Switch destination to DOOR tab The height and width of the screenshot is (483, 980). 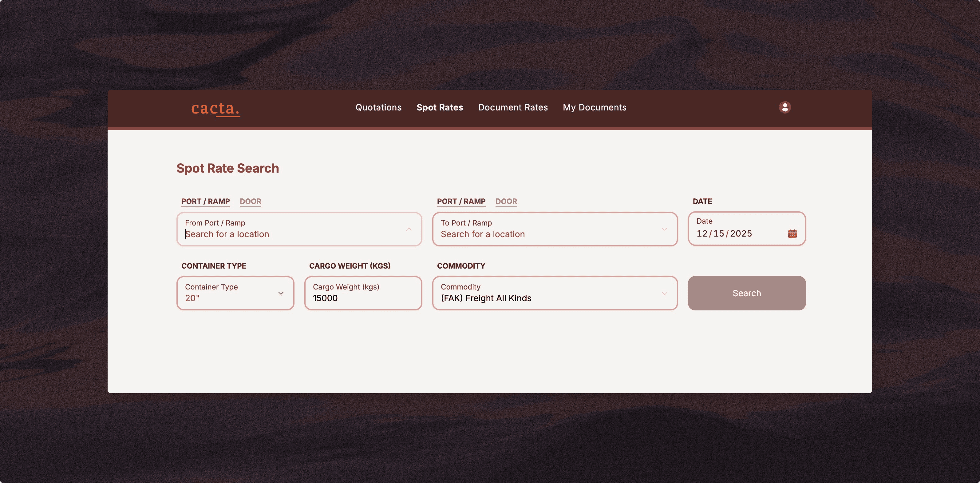point(506,201)
